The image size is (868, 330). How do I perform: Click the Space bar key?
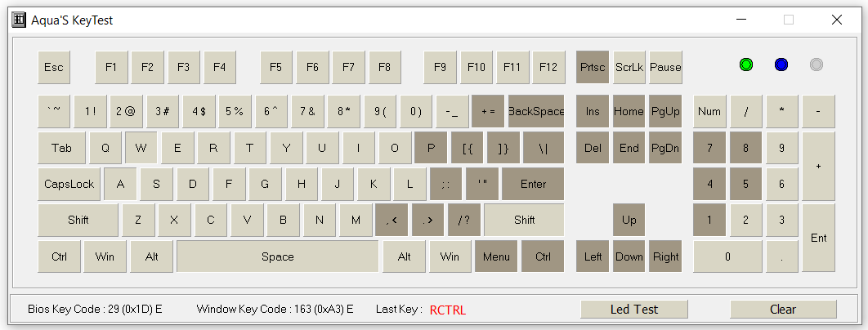pyautogui.click(x=277, y=256)
